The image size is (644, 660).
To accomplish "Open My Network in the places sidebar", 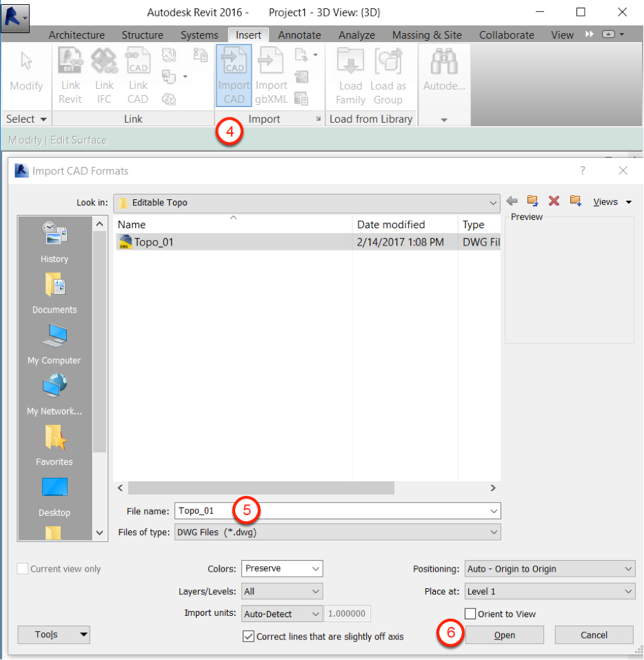I will coord(54,394).
